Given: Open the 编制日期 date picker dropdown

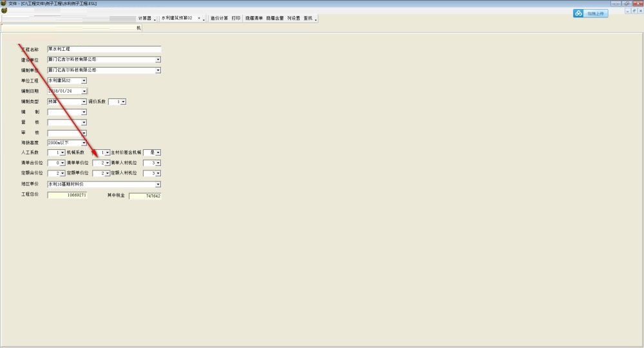Looking at the screenshot, I should (84, 91).
